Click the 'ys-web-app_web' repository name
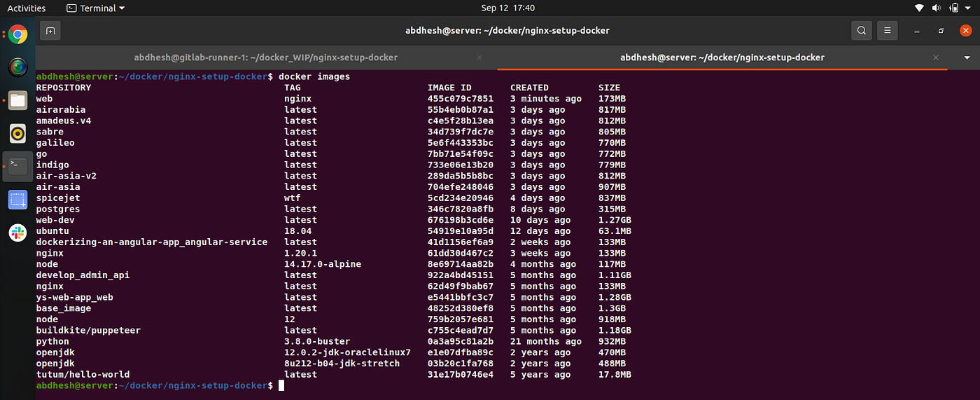This screenshot has height=400, width=980. point(75,297)
